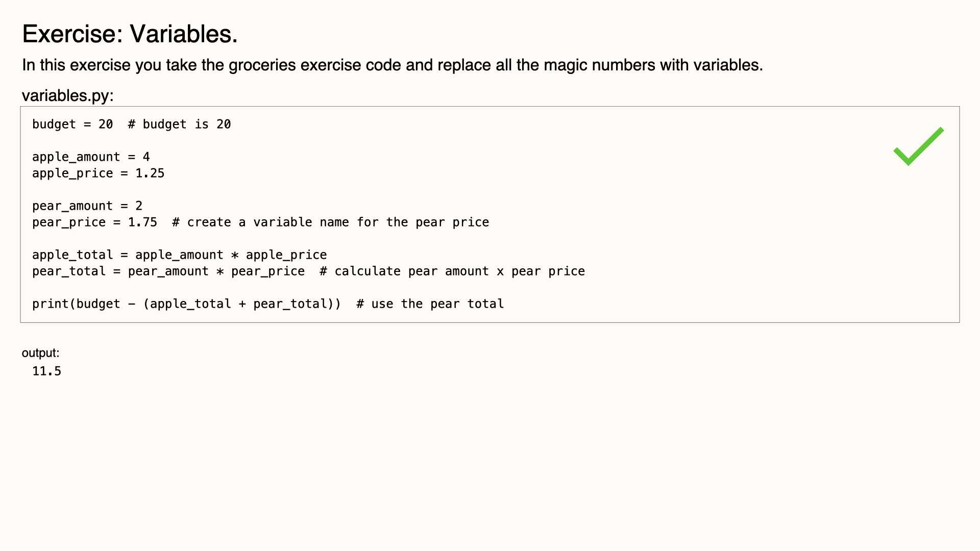
Task: Click the word 'groceries' in the description
Action: pos(262,65)
